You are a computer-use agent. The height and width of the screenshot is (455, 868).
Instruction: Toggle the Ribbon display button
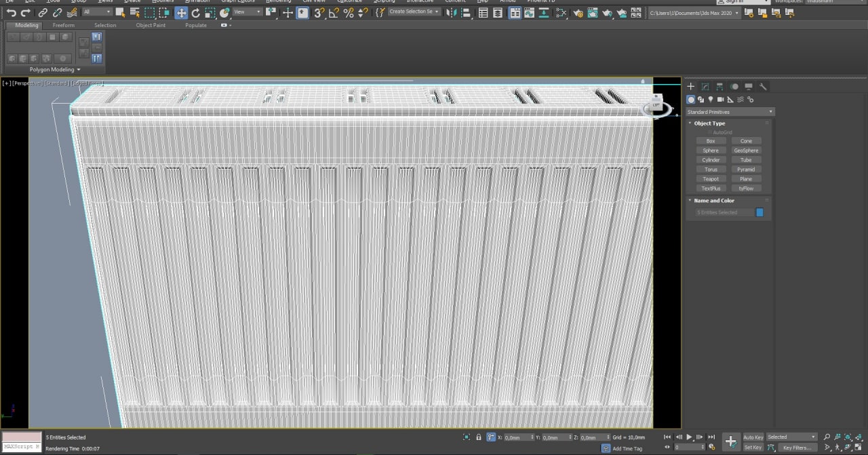click(x=515, y=12)
